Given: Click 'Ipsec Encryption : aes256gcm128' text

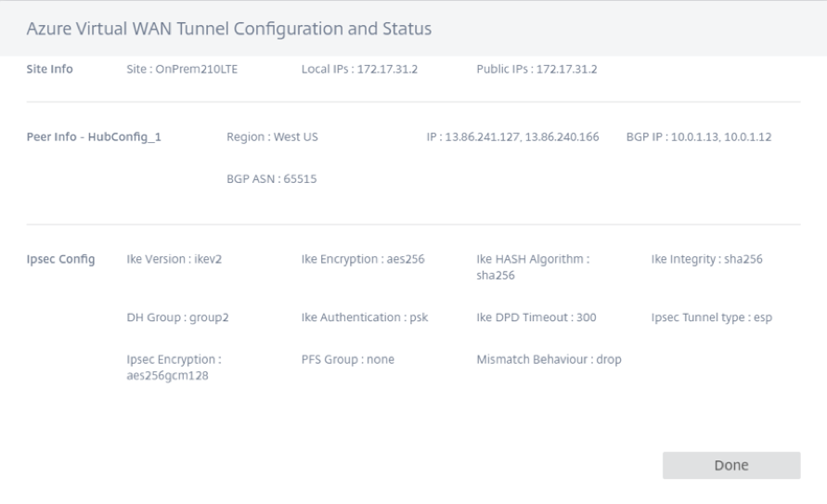Looking at the screenshot, I should [x=174, y=368].
